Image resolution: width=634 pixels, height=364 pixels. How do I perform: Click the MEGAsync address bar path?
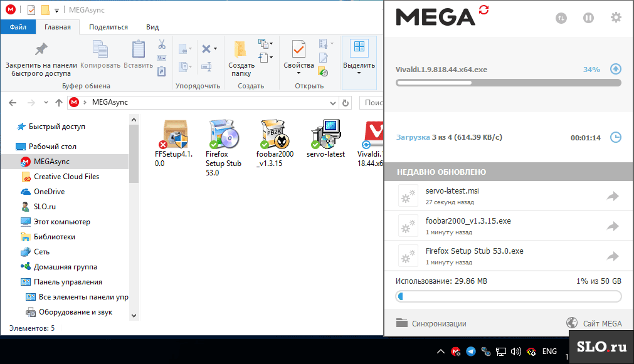tap(110, 102)
